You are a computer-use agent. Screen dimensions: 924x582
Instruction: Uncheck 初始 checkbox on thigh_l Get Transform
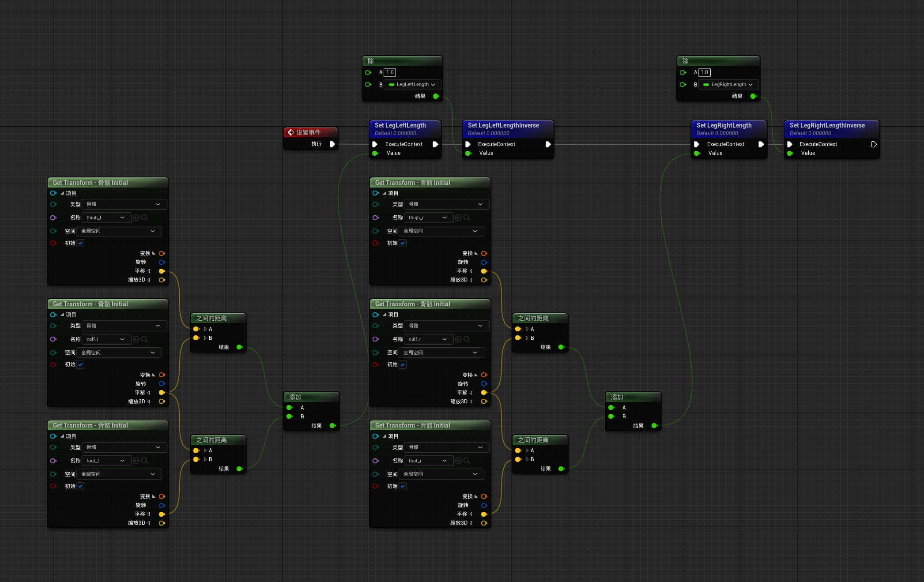(x=80, y=243)
